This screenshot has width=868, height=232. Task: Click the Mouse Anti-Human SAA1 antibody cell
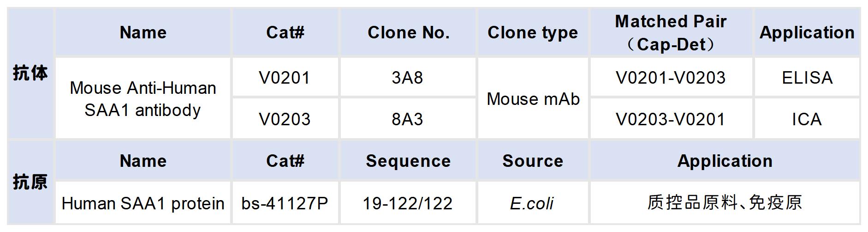tap(143, 98)
